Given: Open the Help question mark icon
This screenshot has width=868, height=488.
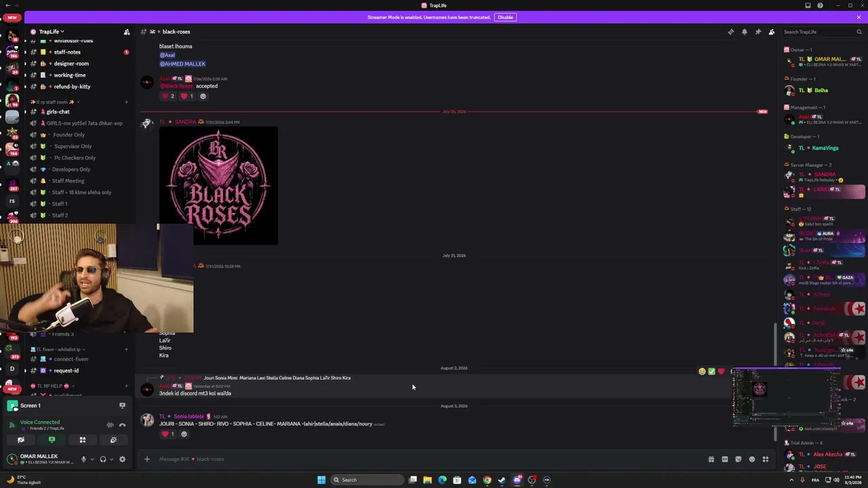Looking at the screenshot, I should [820, 5].
